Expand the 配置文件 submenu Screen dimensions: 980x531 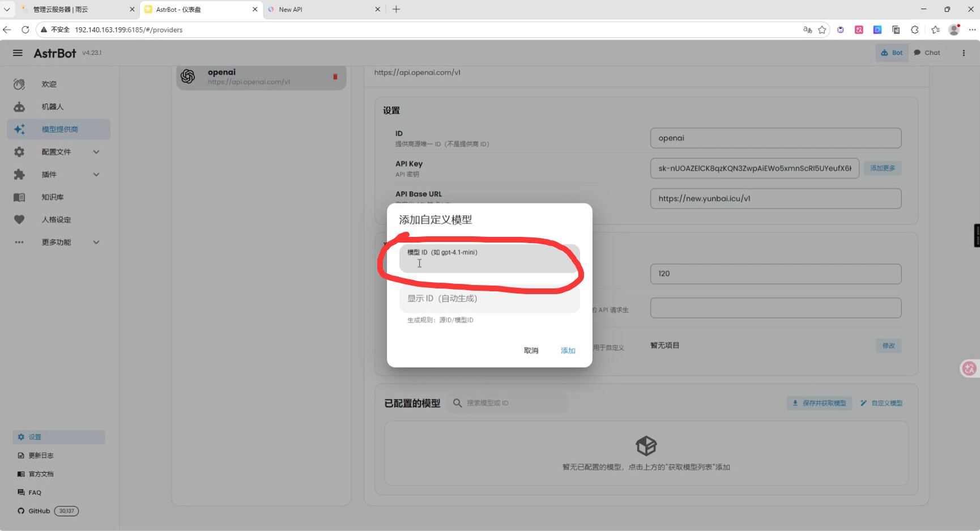[96, 152]
